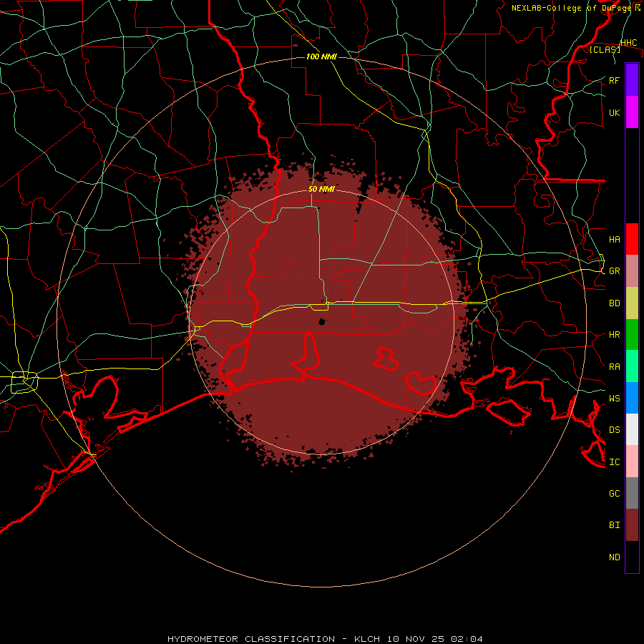The image size is (644, 644).
Task: Click the GR salmon legend swatch
Action: coord(632,271)
